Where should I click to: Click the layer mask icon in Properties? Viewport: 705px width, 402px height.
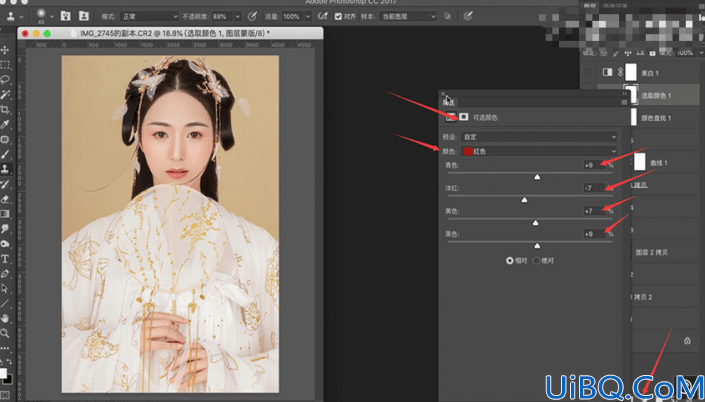[464, 117]
